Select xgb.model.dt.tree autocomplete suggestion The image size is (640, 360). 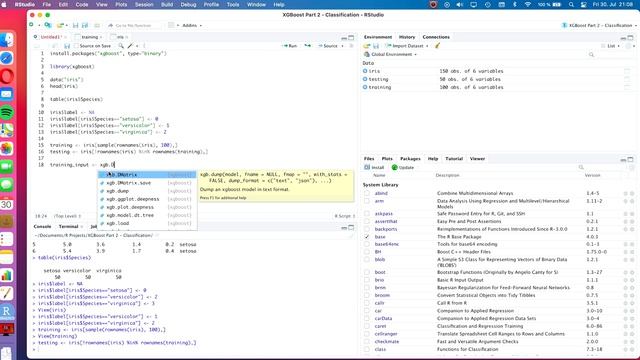(147, 215)
